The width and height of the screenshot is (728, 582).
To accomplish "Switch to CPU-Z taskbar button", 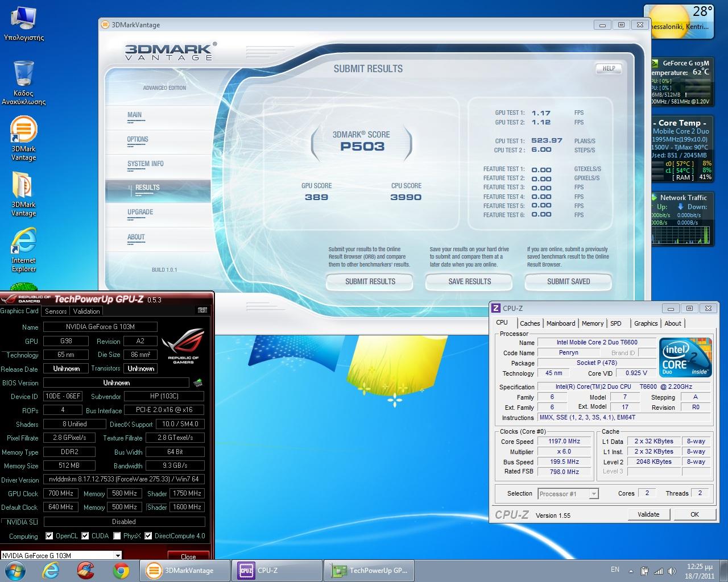I will 278,571.
